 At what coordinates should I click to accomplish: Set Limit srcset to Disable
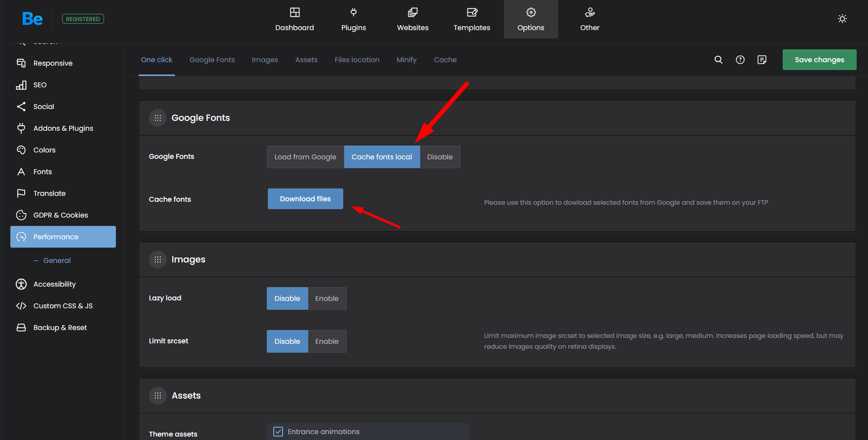[288, 341]
